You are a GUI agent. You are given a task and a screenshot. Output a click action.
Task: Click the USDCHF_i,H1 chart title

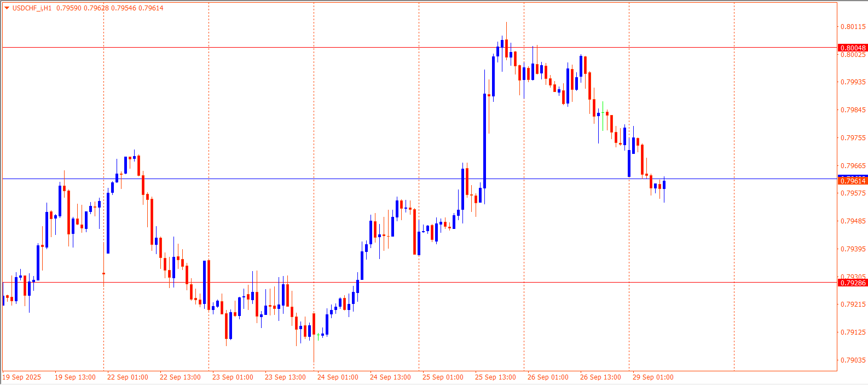click(32, 8)
